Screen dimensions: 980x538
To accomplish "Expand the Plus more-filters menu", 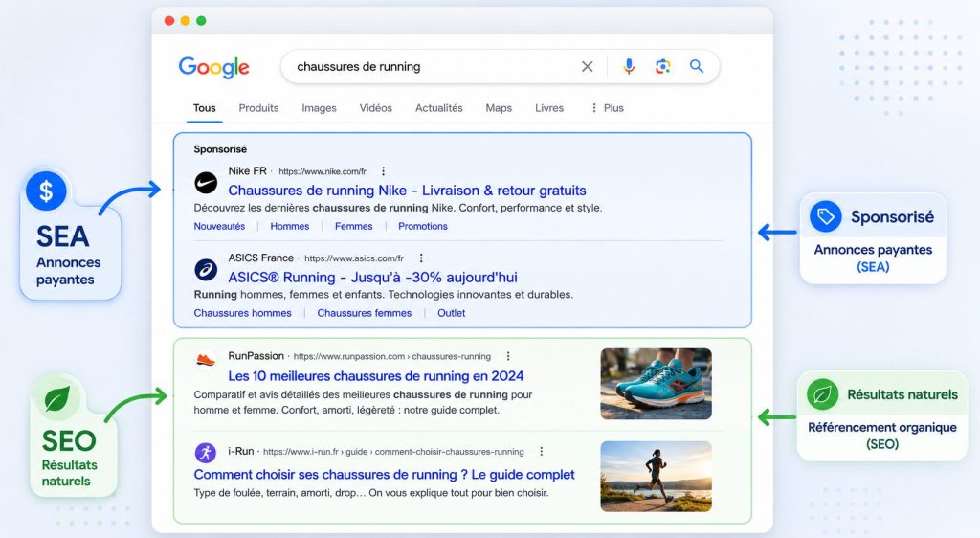I will [607, 108].
